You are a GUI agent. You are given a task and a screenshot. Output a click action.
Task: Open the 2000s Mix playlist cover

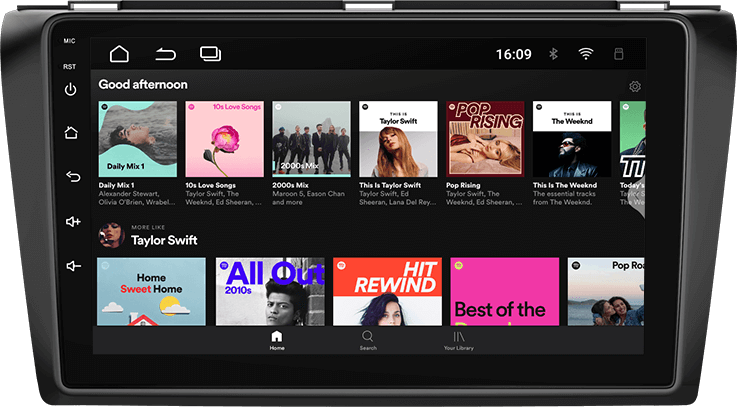[x=311, y=139]
